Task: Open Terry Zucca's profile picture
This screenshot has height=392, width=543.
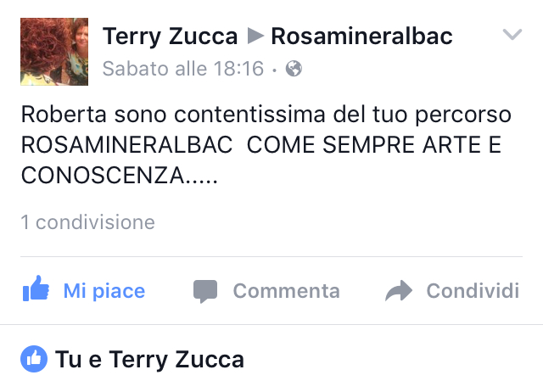Action: [54, 52]
